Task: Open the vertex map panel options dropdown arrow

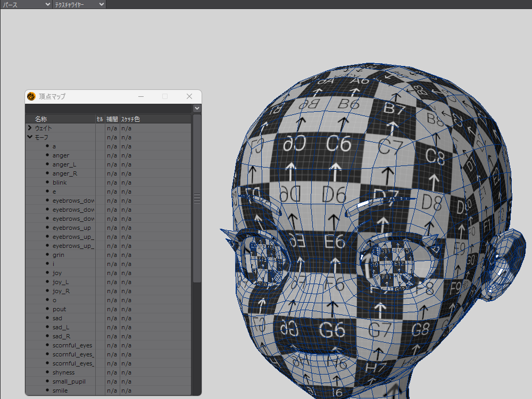Action: [197, 108]
